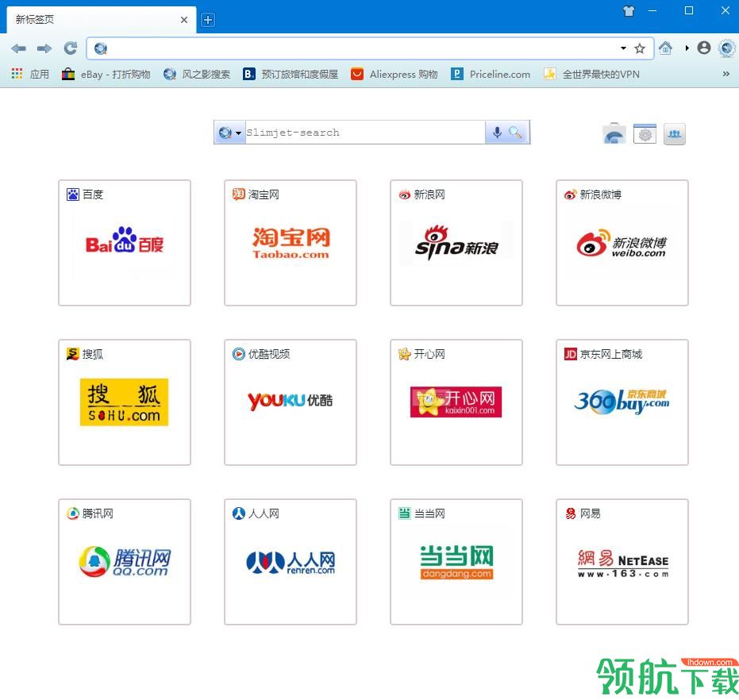Click the Slimjet-search input box
Viewport: 739px width, 700px height.
pyautogui.click(x=365, y=133)
